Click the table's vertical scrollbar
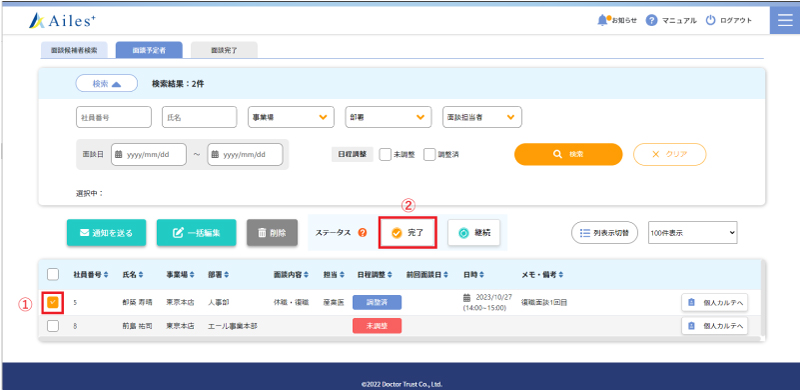The height and width of the screenshot is (390, 800). (763, 299)
